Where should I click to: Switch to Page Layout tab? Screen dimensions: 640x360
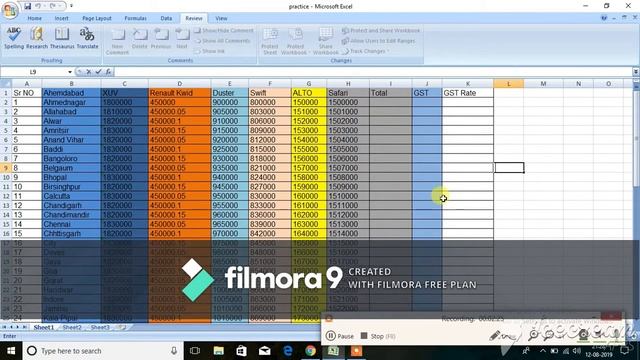[x=97, y=18]
